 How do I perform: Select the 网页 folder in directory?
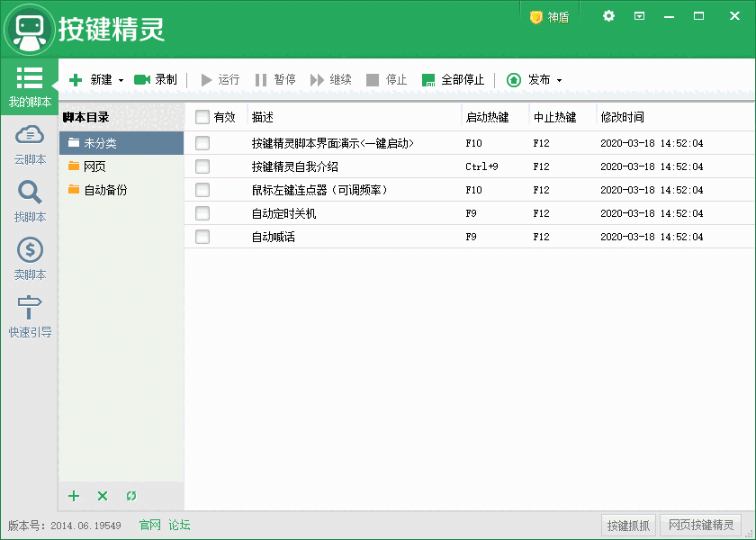94,166
